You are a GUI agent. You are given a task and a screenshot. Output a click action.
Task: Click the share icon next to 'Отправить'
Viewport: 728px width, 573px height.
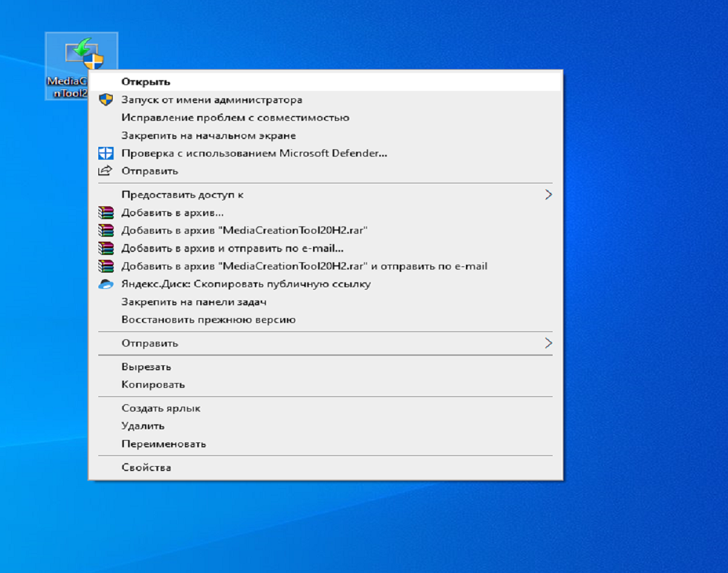coord(106,171)
